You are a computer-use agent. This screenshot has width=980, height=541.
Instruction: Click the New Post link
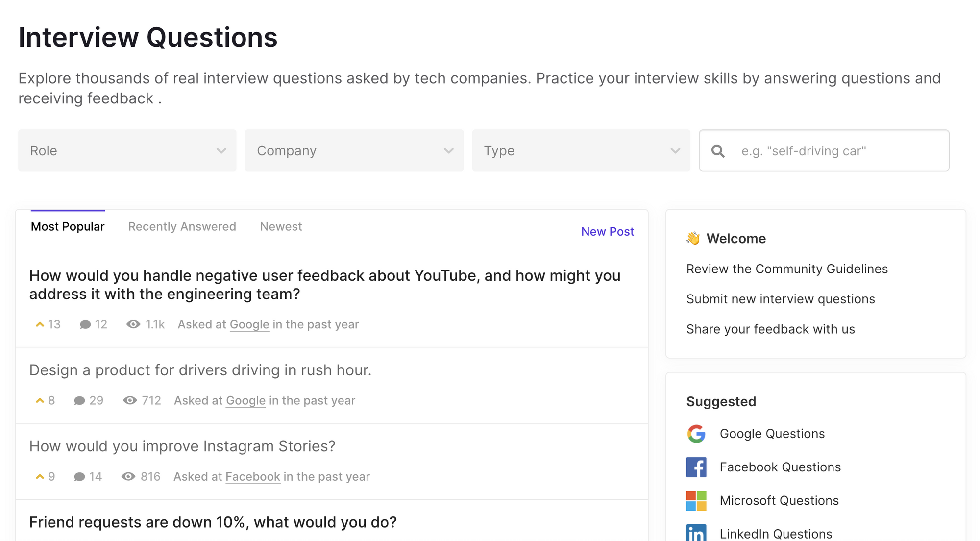click(608, 231)
